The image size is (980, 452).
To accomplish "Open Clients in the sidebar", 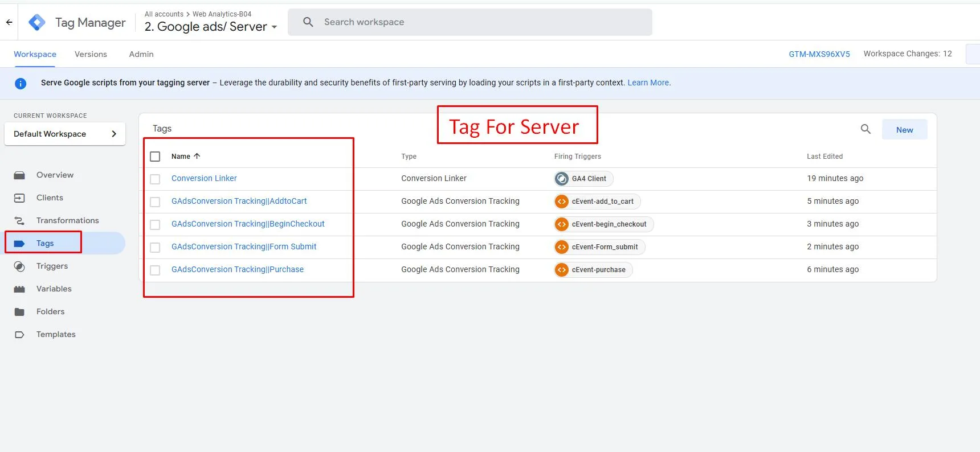I will tap(50, 198).
